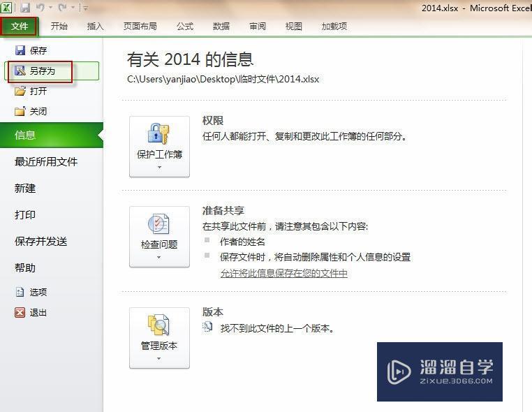Click the red 退出 X icon
Viewport: 532px width, 412px height.
coord(20,312)
